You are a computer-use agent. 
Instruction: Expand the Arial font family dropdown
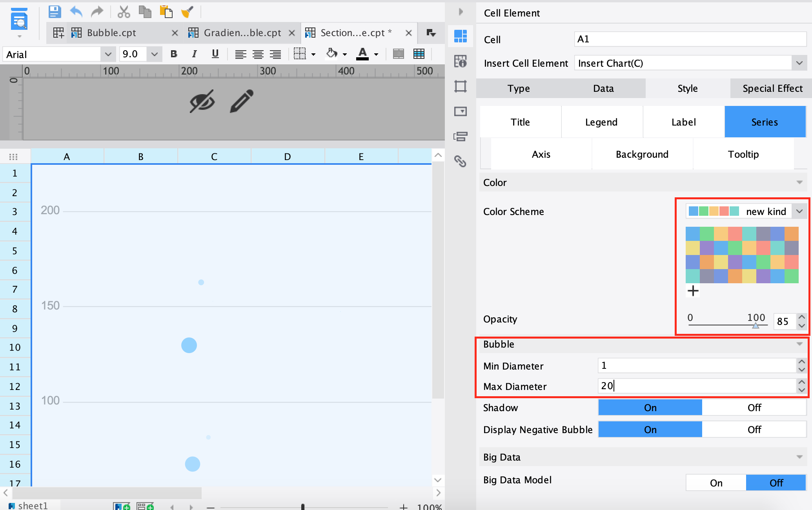[108, 54]
